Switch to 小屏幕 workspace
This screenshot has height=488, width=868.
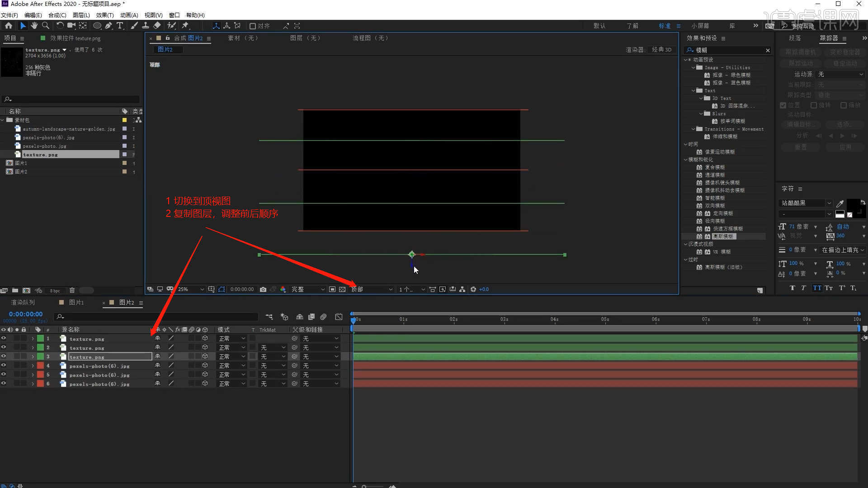click(700, 26)
